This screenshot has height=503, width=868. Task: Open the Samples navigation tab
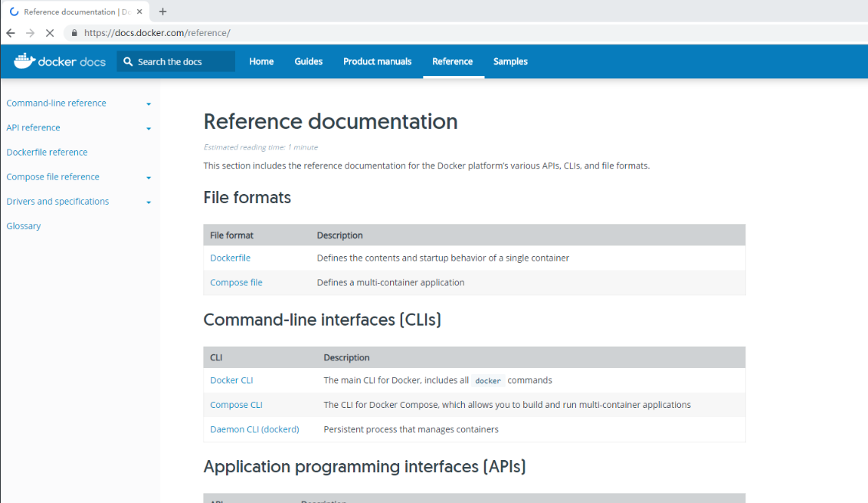click(x=510, y=61)
